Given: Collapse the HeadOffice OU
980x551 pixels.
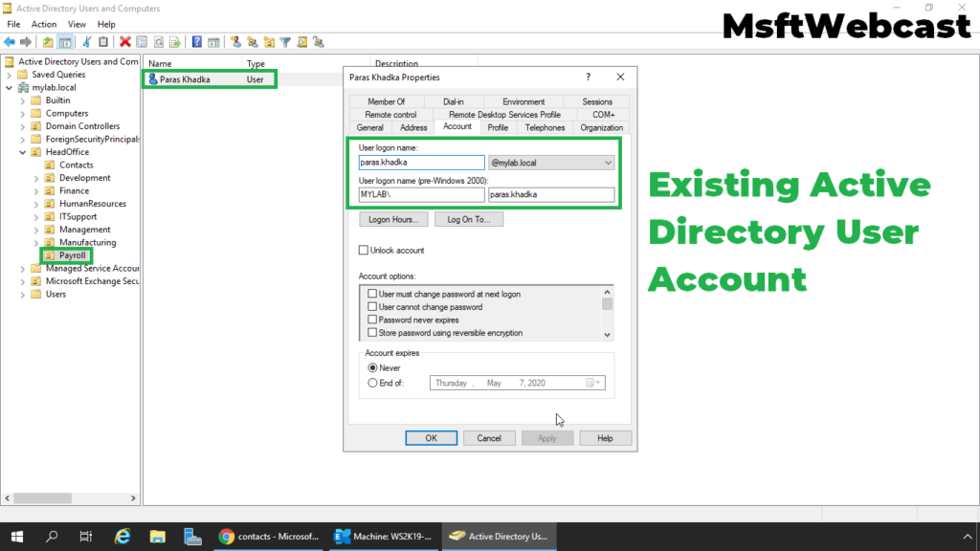Looking at the screenshot, I should point(23,152).
